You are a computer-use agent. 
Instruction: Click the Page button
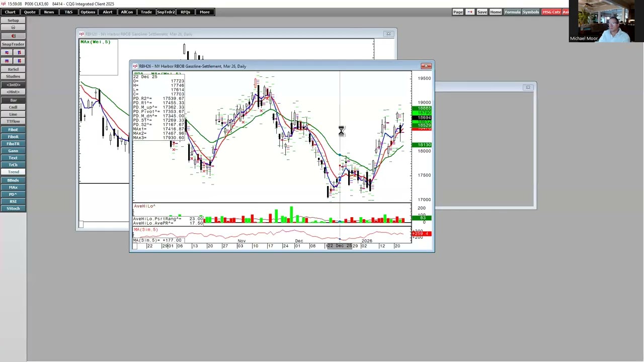pyautogui.click(x=458, y=12)
